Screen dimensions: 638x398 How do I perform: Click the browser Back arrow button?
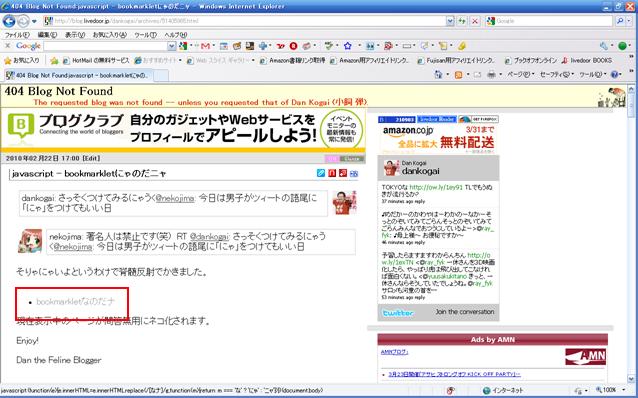click(x=9, y=21)
